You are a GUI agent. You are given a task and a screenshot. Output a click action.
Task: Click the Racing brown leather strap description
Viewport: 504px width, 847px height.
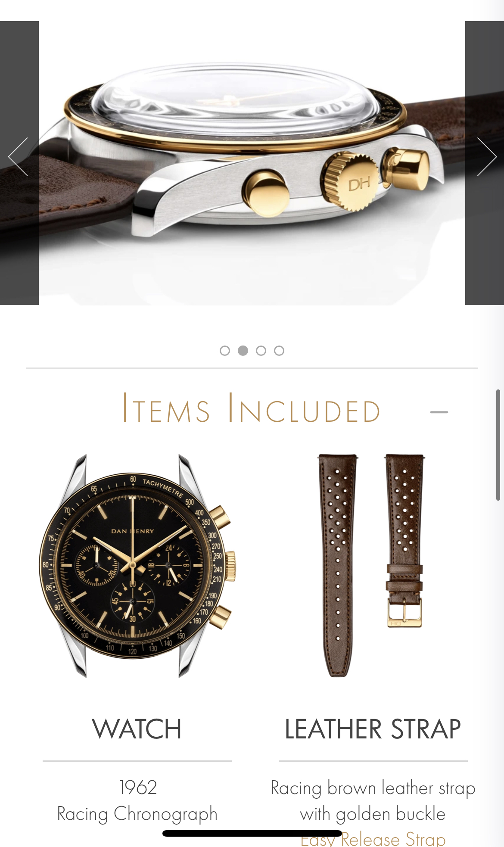373,800
